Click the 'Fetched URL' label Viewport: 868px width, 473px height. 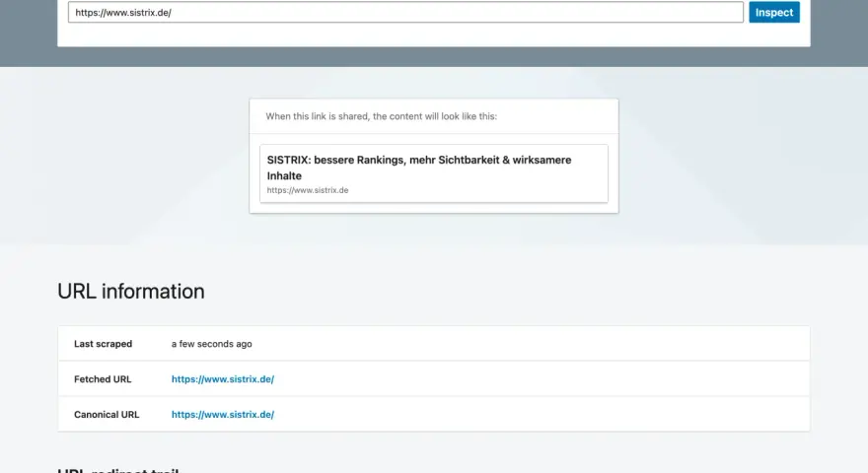pos(103,379)
